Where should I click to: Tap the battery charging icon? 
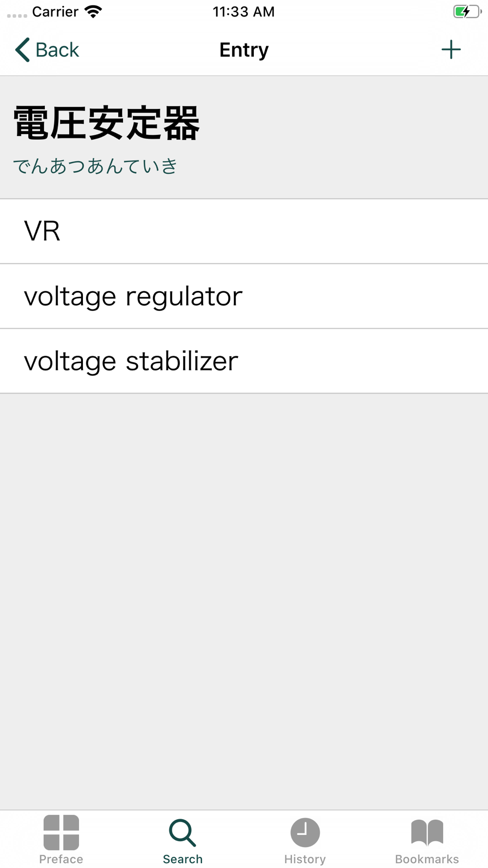point(467,12)
